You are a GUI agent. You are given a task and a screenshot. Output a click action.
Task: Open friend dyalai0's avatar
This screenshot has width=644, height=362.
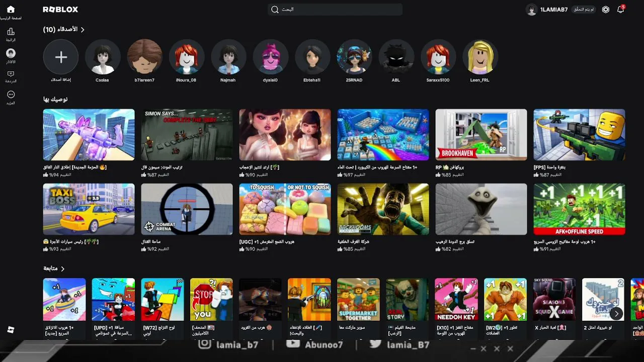(270, 57)
